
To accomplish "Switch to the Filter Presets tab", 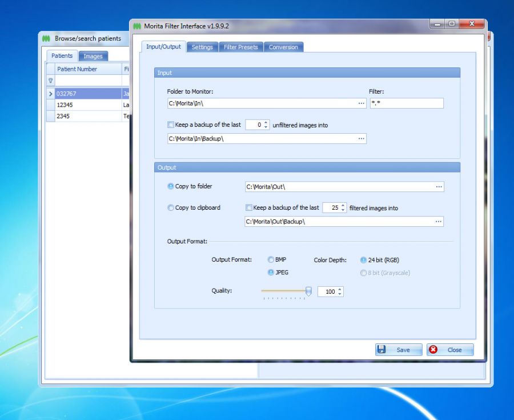I will tap(241, 47).
